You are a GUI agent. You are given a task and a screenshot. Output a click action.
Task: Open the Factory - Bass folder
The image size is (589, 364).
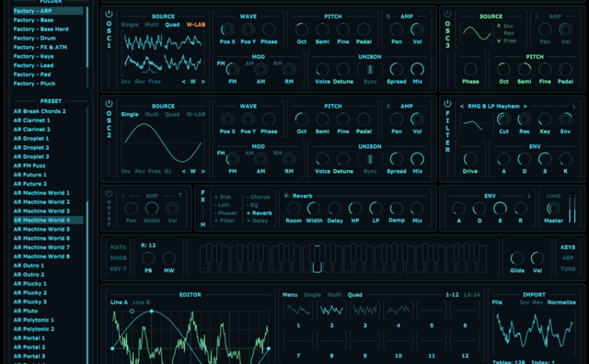[x=33, y=20]
